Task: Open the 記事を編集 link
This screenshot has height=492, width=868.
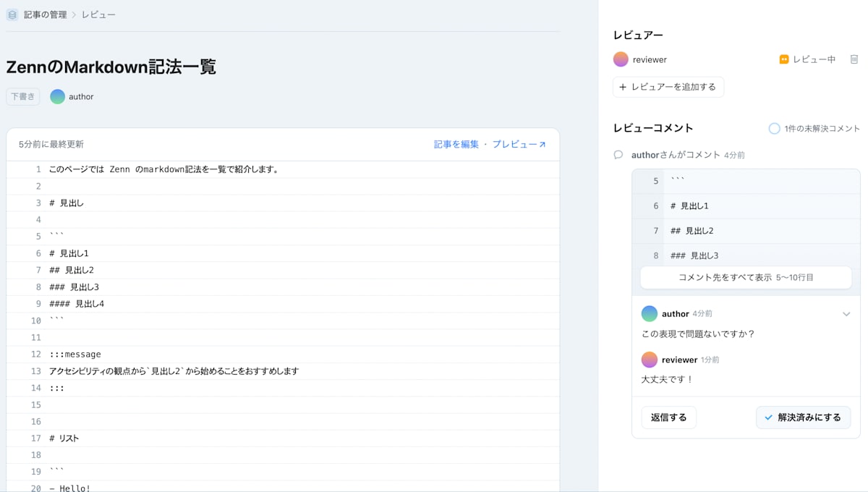Action: pyautogui.click(x=456, y=145)
